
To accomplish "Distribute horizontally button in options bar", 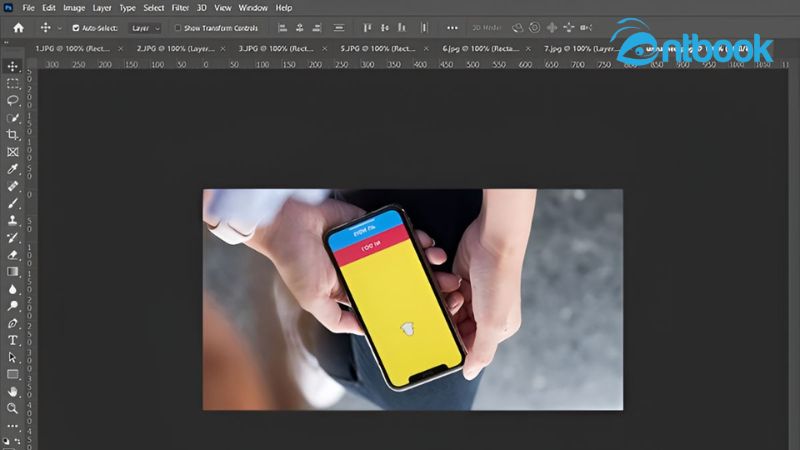I will pos(424,28).
